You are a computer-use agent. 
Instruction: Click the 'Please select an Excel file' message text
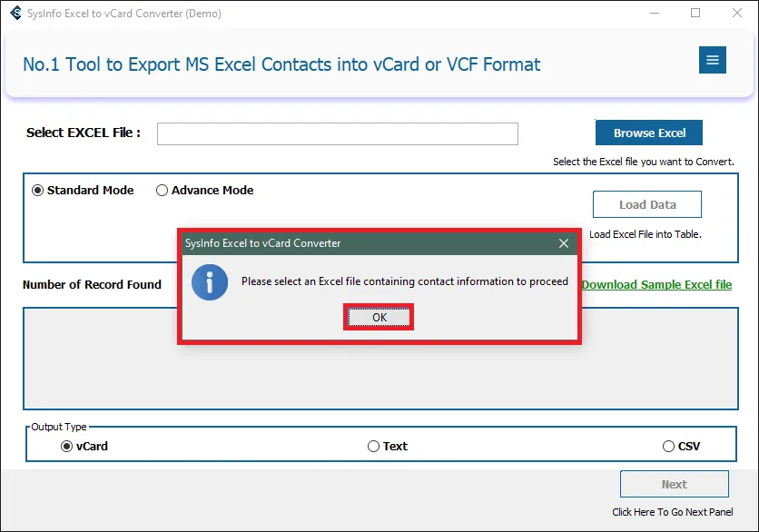point(405,281)
